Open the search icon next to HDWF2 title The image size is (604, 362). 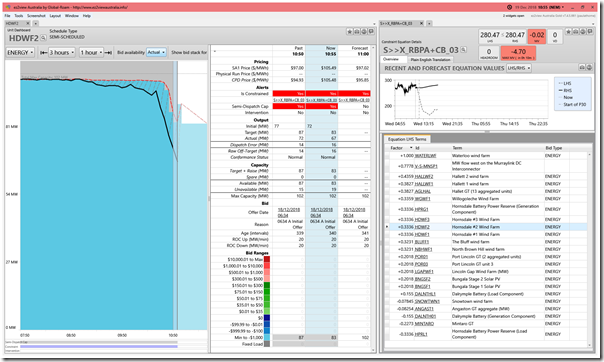pos(43,38)
